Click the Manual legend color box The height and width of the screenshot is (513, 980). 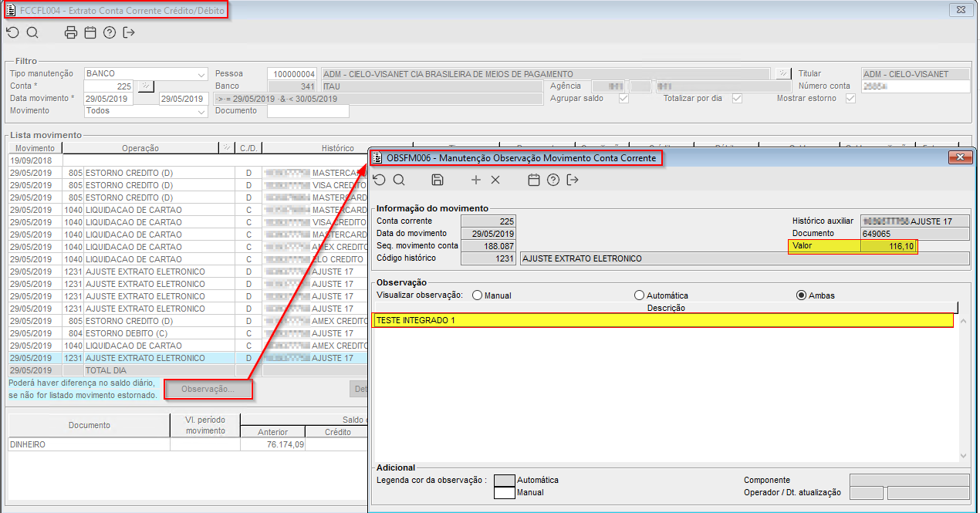click(x=504, y=492)
